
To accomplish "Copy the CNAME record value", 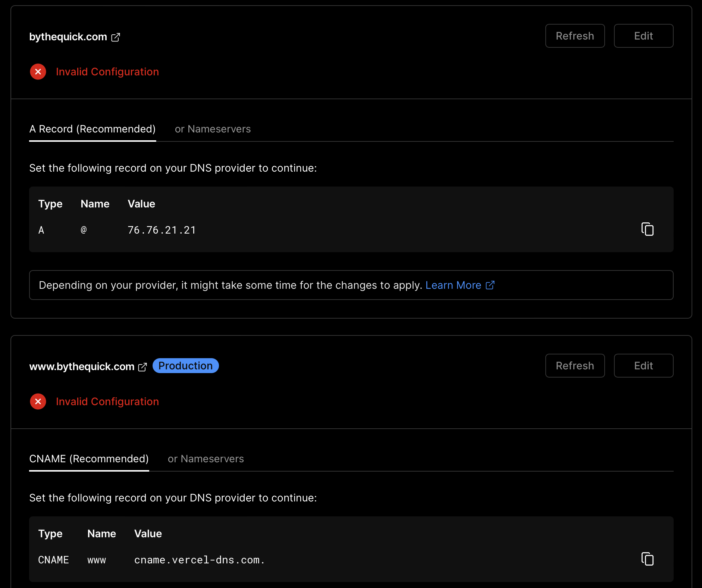I will 647,559.
